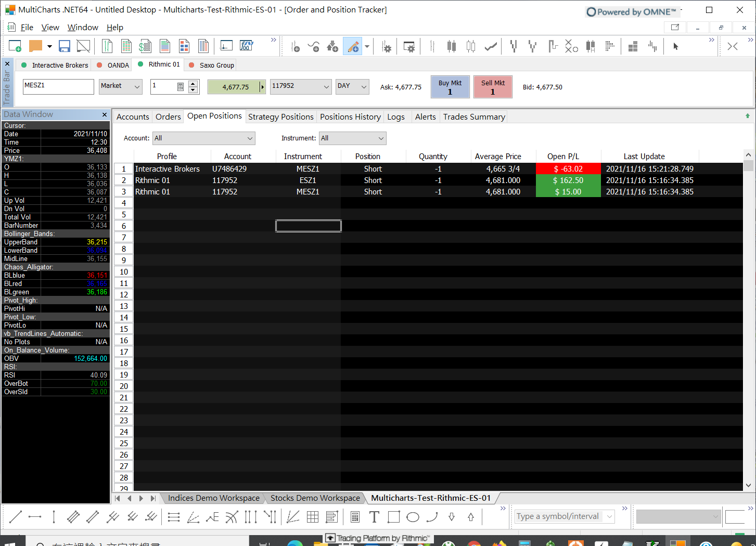Select the ESZ1 position row cell
The width and height of the screenshot is (756, 546).
click(308, 180)
